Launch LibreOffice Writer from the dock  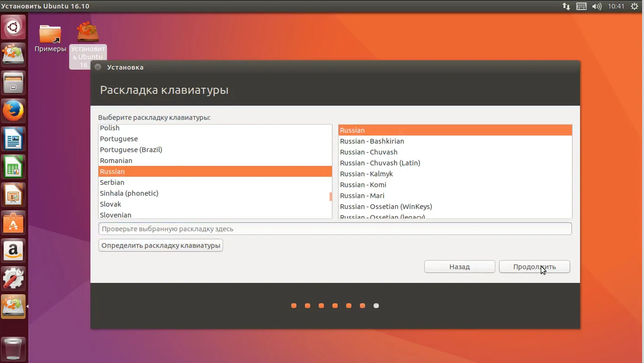[x=13, y=139]
